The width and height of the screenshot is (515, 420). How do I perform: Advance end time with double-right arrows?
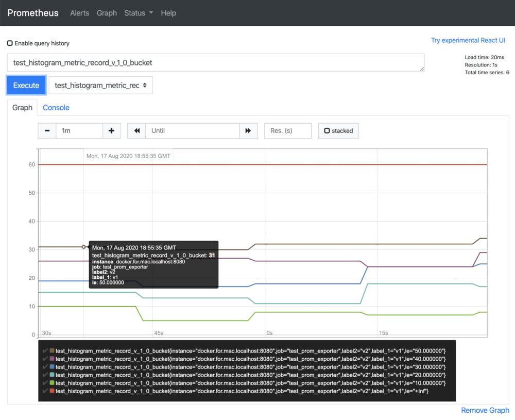[248, 131]
